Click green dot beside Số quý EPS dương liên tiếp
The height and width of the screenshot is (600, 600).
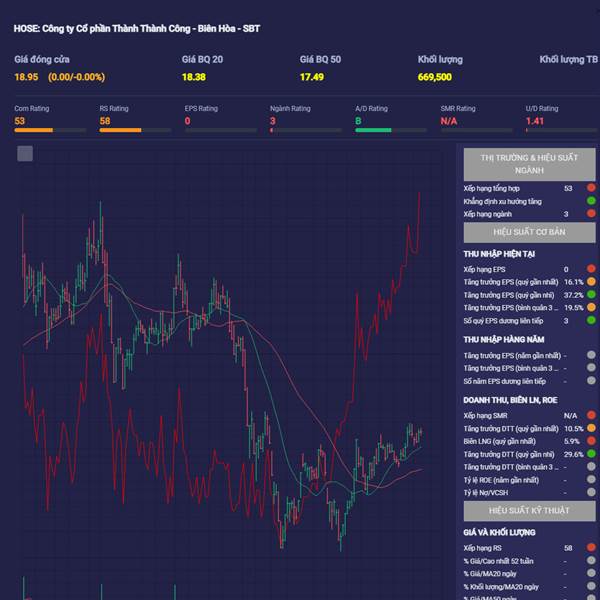coord(591,320)
